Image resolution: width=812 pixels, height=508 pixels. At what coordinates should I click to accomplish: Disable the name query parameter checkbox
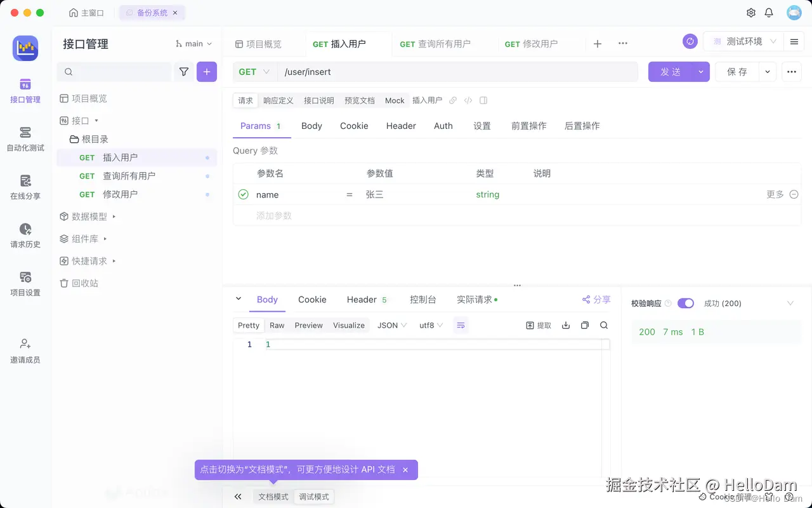pyautogui.click(x=243, y=194)
